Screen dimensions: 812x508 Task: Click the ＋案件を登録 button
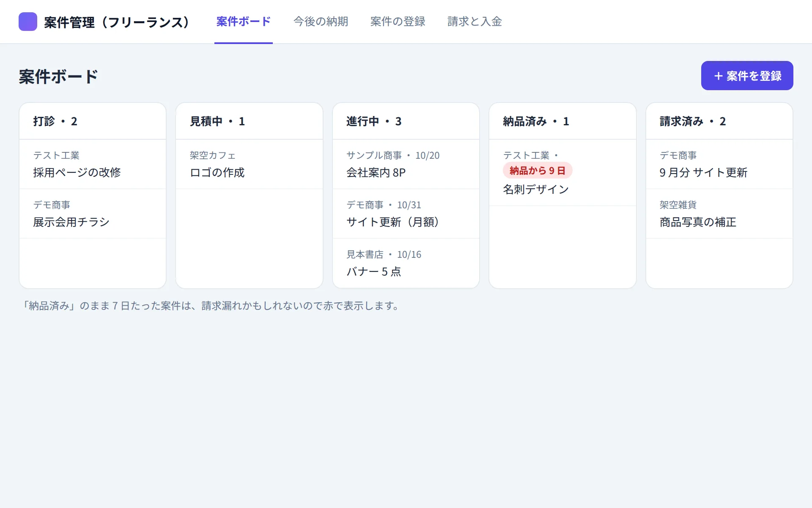coord(747,75)
